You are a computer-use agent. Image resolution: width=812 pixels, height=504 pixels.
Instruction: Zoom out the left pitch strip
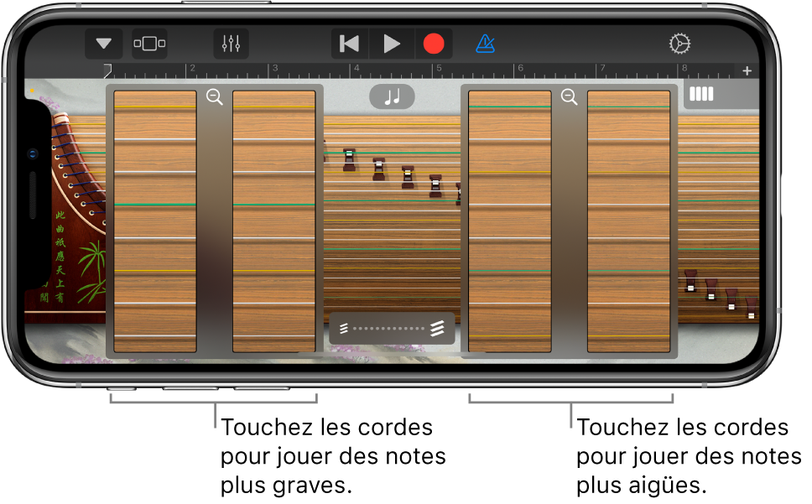coord(215,97)
